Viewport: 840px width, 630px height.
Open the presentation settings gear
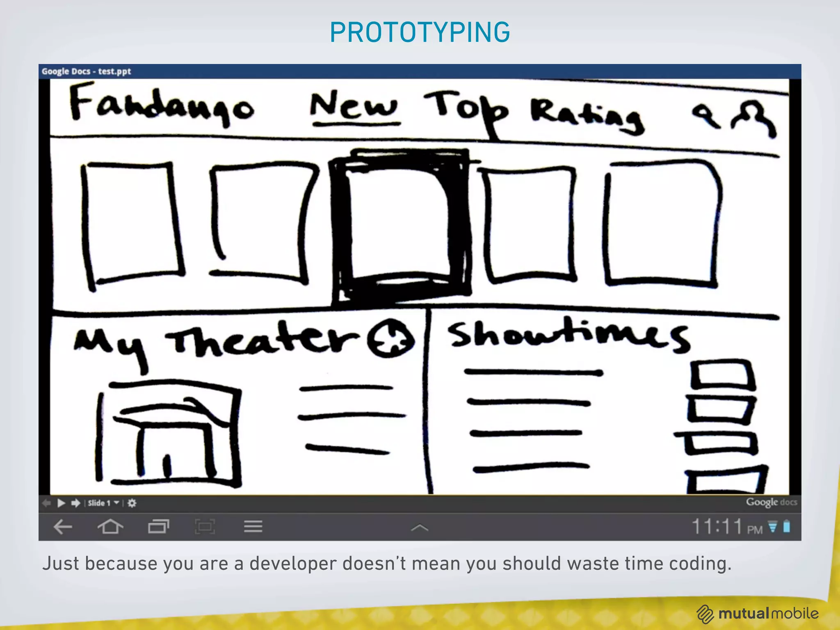(x=132, y=503)
